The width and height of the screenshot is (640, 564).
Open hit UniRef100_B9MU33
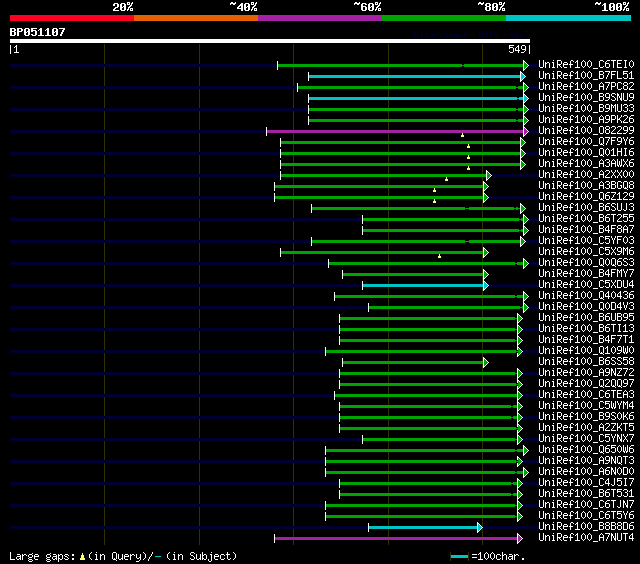click(x=586, y=109)
